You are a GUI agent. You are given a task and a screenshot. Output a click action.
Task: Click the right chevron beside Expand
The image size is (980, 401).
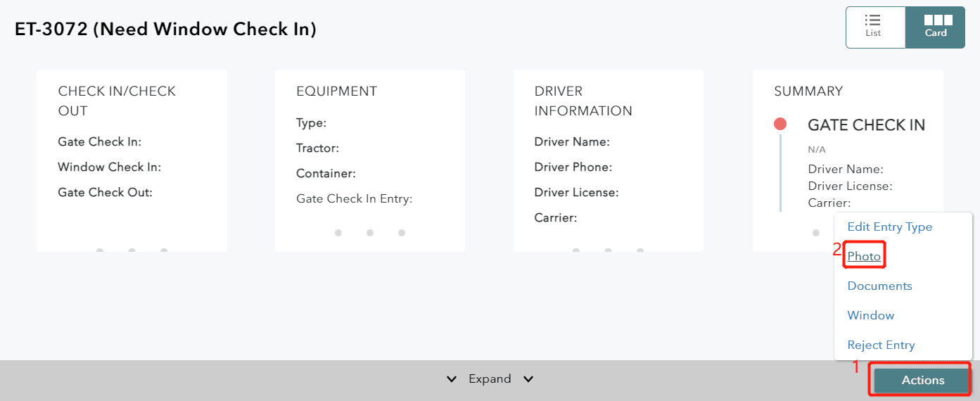528,380
